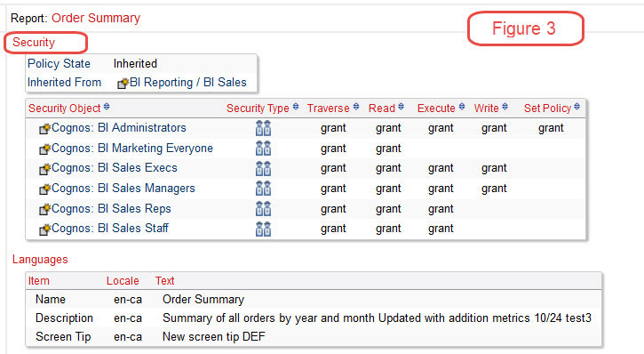The height and width of the screenshot is (354, 644).
Task: Click namespace icon beside Cognos: BI Sales Managers
Action: [44, 189]
